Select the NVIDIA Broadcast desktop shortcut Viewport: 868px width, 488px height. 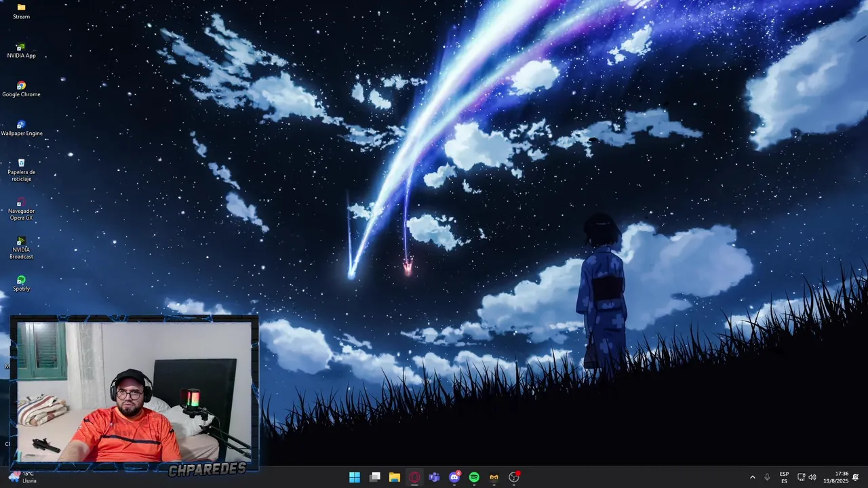[21, 247]
